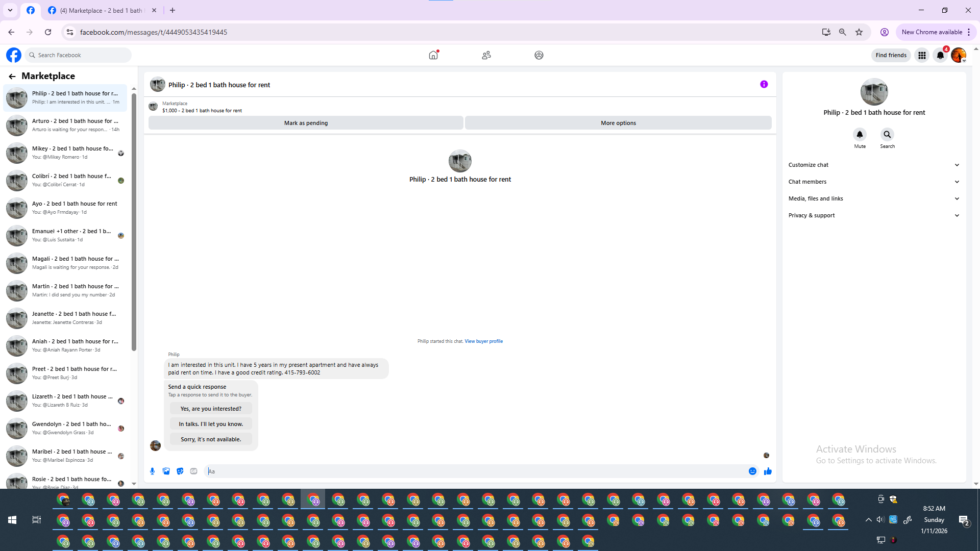This screenshot has width=980, height=551.
Task: Open Windows notification center
Action: (964, 520)
